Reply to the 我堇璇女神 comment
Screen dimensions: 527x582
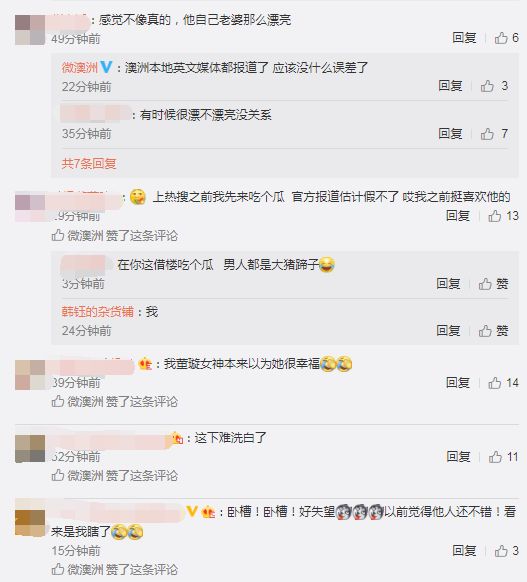click(x=458, y=383)
